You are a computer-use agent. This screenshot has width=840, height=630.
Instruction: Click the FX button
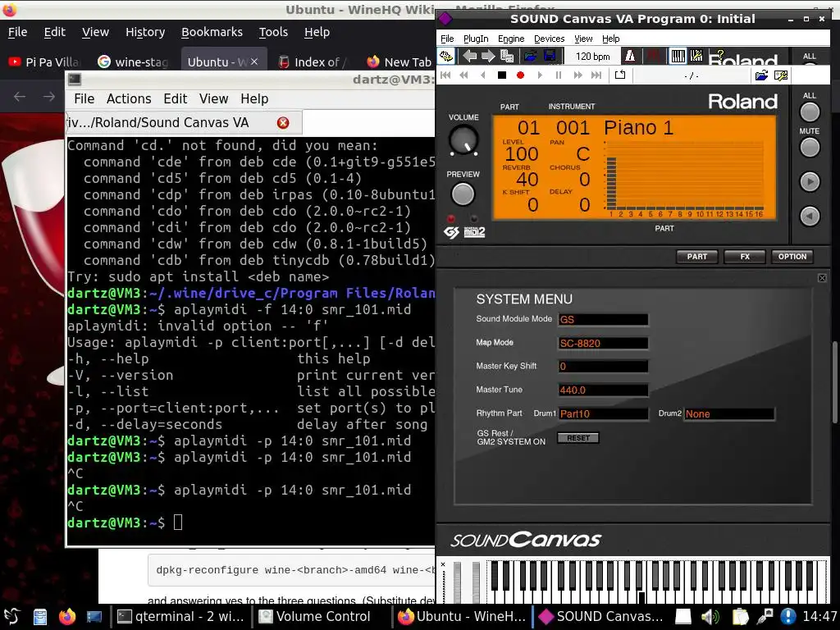pos(745,257)
